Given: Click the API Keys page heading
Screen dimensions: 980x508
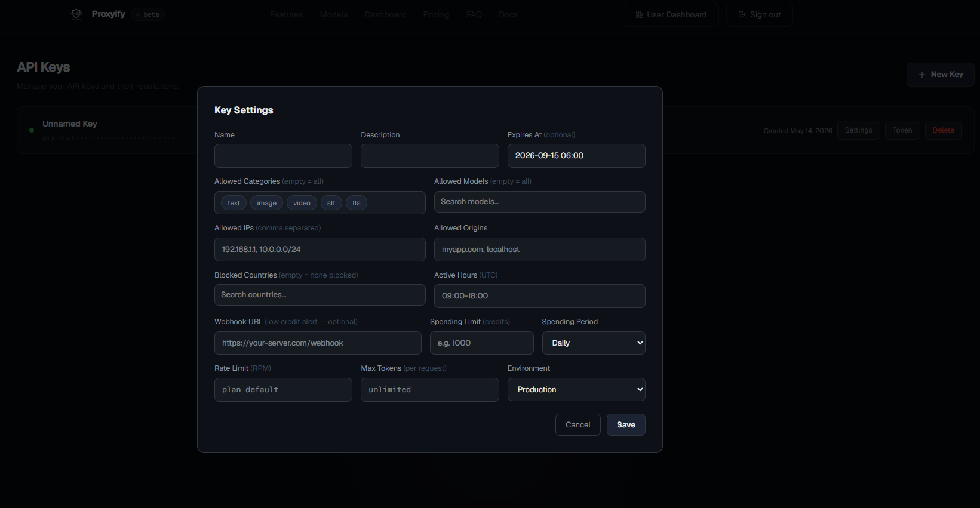Looking at the screenshot, I should pyautogui.click(x=44, y=67).
